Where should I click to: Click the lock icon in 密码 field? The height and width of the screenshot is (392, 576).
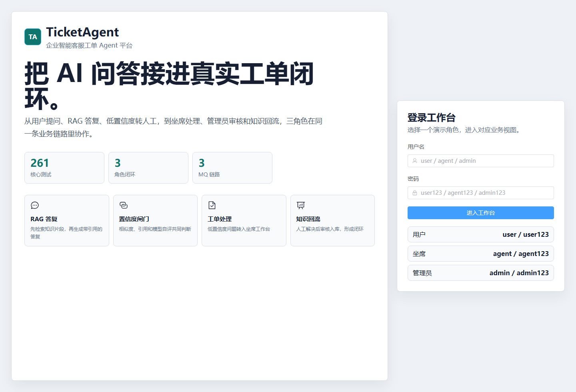pyautogui.click(x=415, y=193)
